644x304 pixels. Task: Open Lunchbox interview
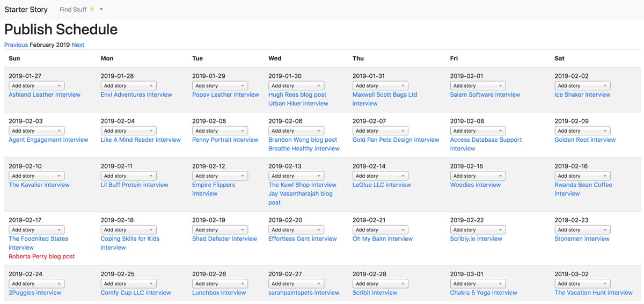pos(219,293)
